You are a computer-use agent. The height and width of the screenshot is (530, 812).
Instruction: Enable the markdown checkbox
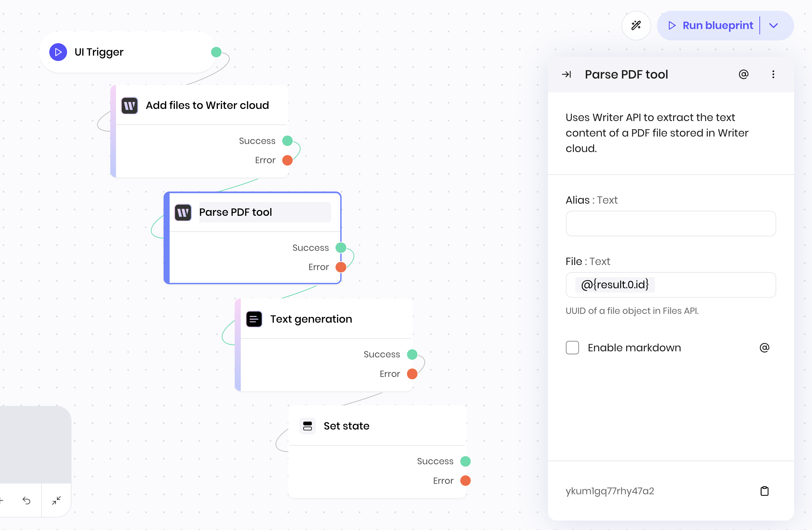(x=572, y=348)
